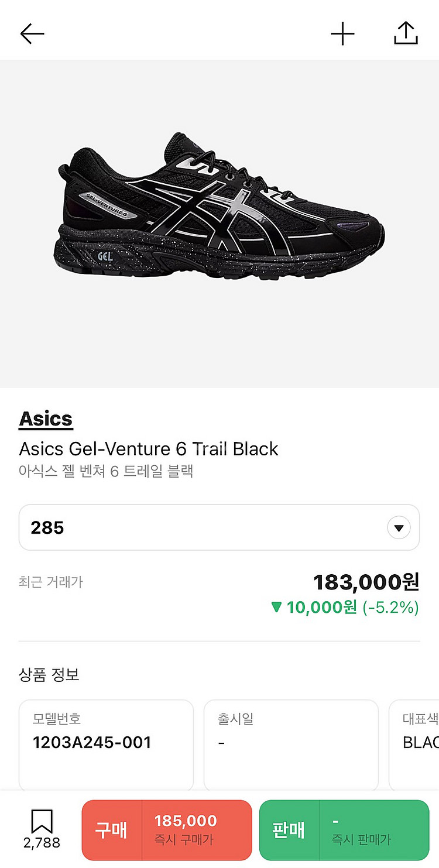
Task: Tap the 즉시 판매가 instant sell label
Action: point(361,839)
